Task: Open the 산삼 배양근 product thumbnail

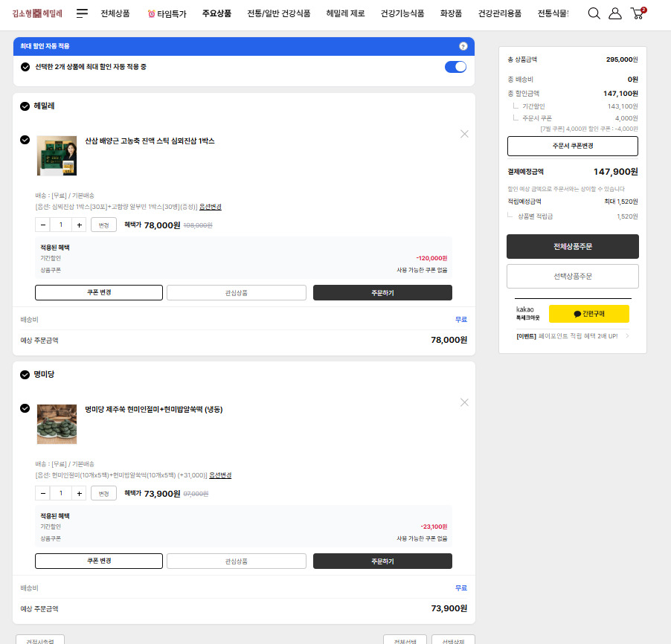Action: pos(57,155)
